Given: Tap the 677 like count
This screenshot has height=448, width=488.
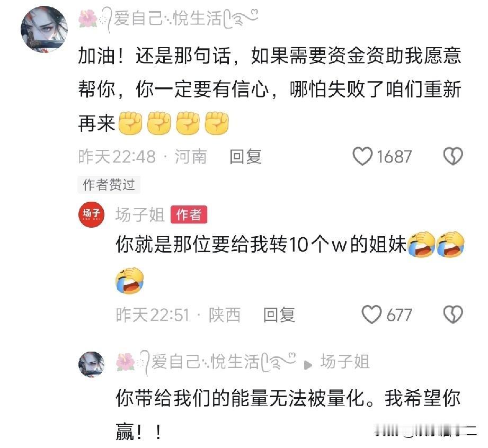Looking at the screenshot, I should tap(400, 315).
